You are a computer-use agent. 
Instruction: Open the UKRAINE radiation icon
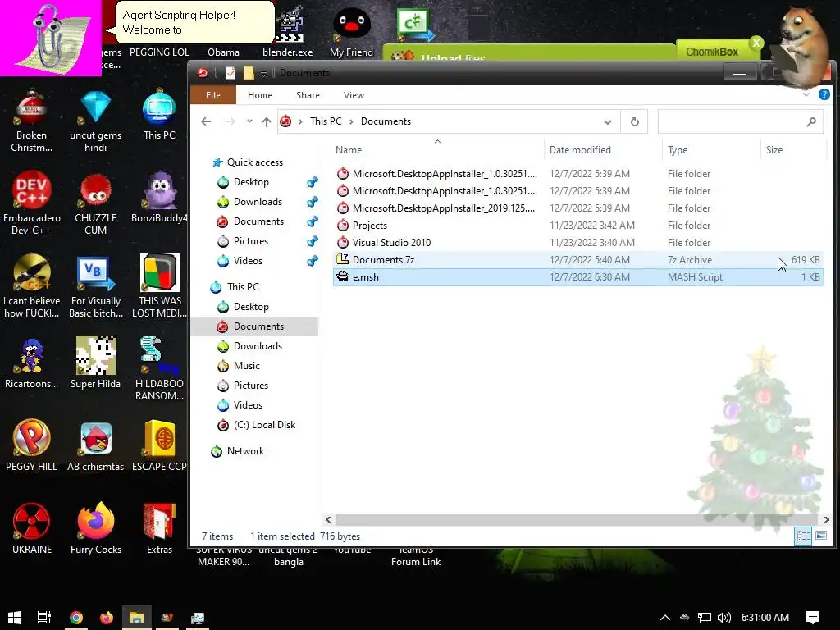pyautogui.click(x=32, y=529)
